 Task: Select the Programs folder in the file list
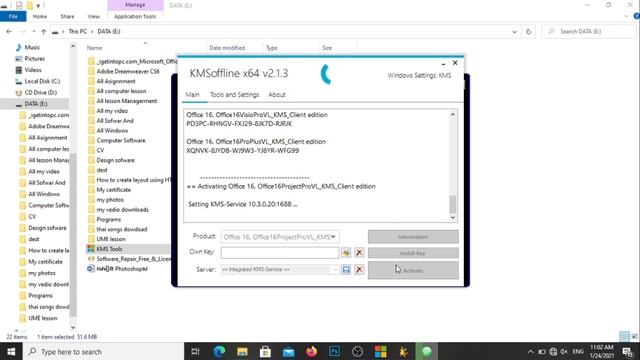[x=108, y=220]
